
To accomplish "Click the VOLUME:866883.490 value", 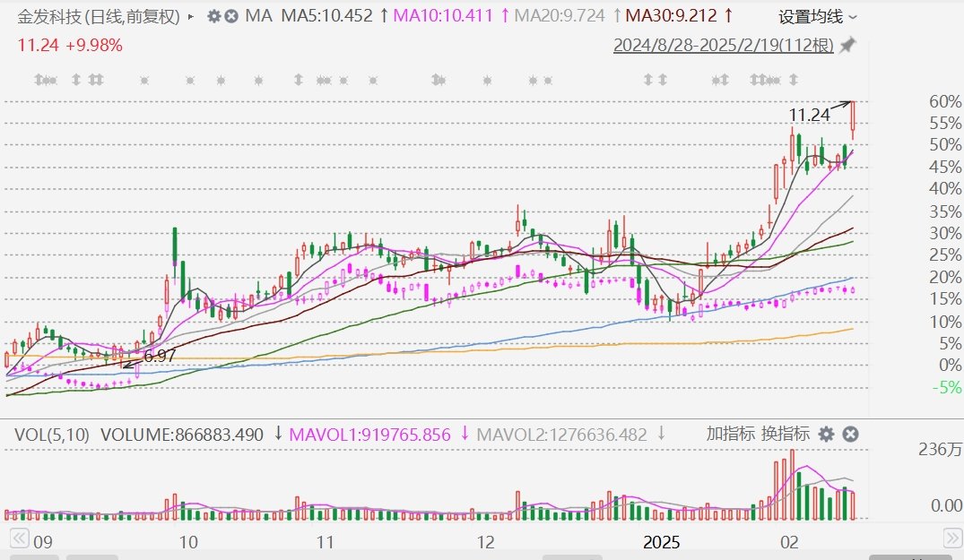I will point(182,435).
